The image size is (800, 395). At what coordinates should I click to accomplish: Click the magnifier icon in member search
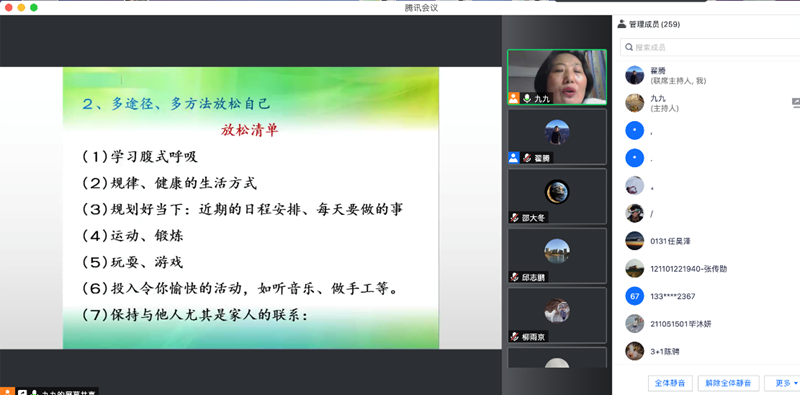pyautogui.click(x=629, y=47)
